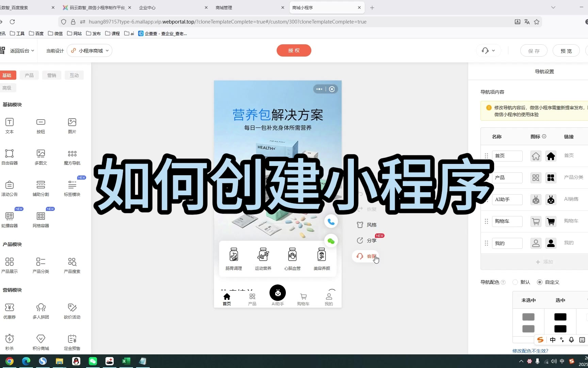Screen dimensions: 588x368
Task: Add the 轮播容器 module
Action: point(10,220)
